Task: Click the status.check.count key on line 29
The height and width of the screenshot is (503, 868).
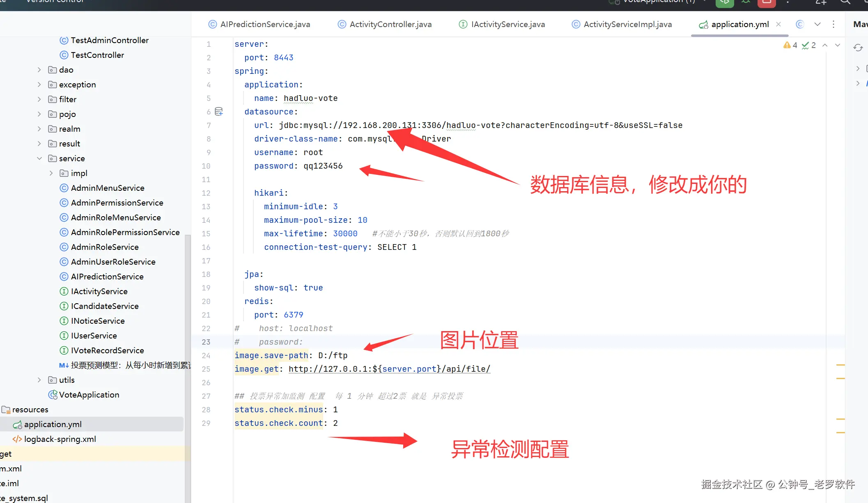Action: click(279, 423)
